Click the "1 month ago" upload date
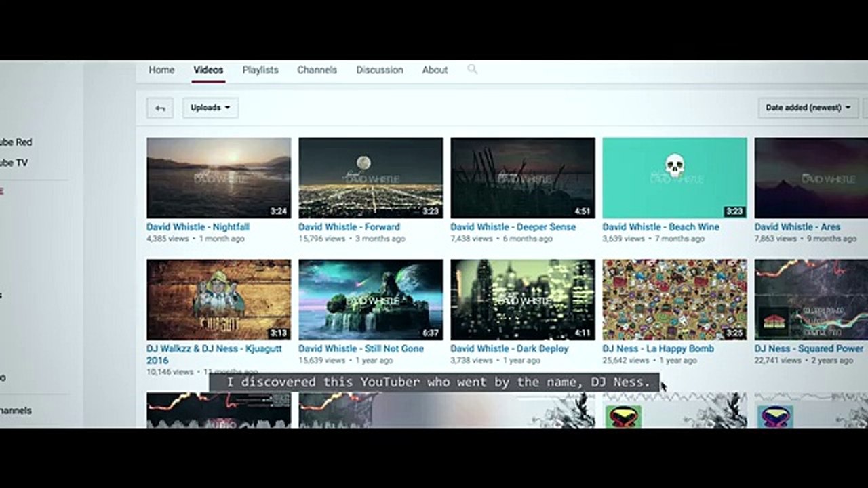The height and width of the screenshot is (488, 868). coord(222,239)
